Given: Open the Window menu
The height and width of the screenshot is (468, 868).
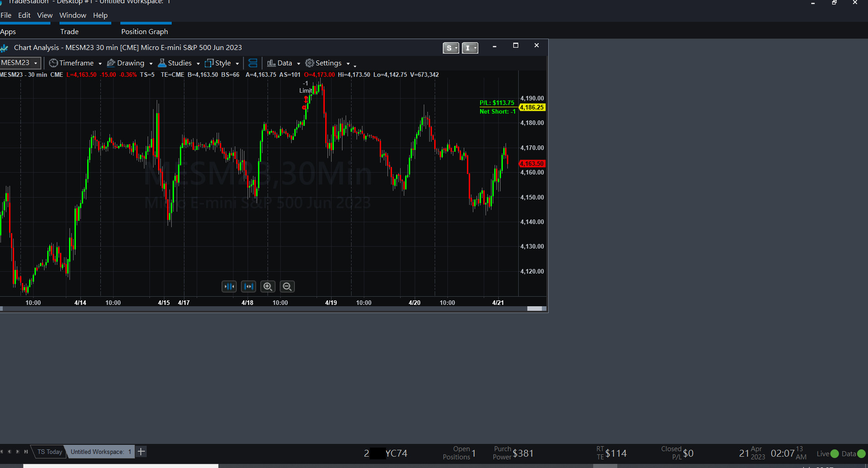Looking at the screenshot, I should coord(73,15).
